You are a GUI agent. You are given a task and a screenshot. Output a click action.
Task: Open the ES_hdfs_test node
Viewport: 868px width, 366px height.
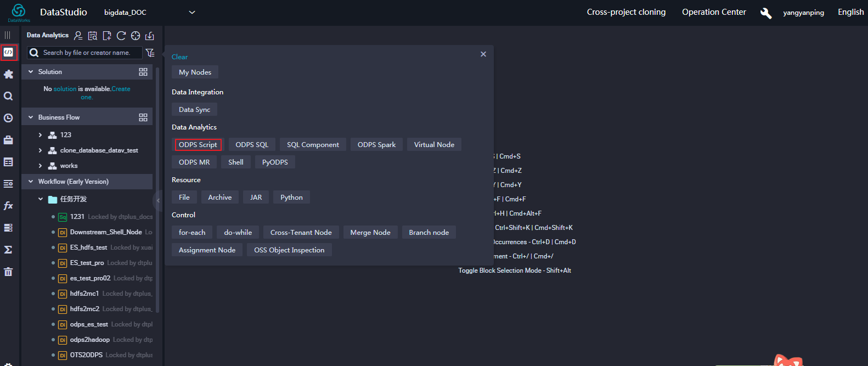(x=89, y=247)
